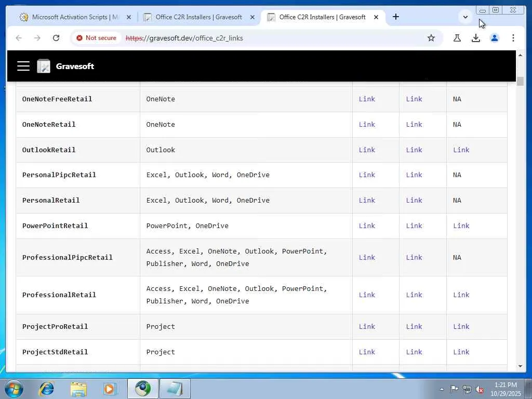Close the Microsoft Activation Scripts tab
532x399 pixels.
click(129, 17)
